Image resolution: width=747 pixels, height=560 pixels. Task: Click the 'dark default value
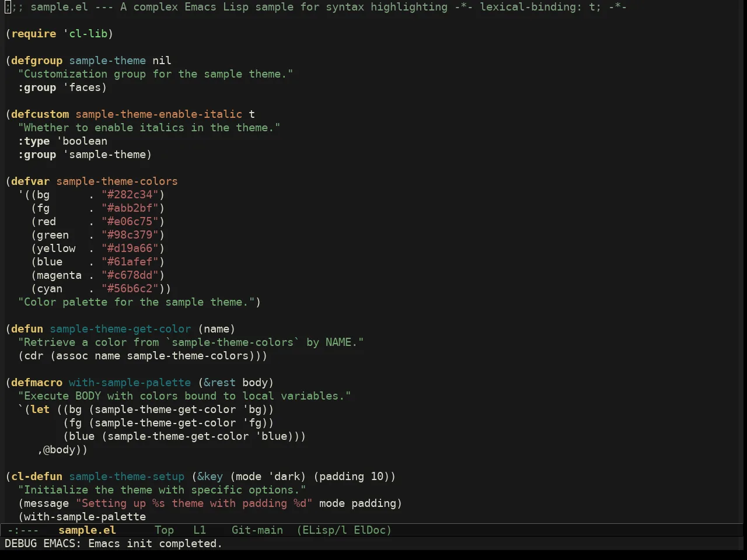pos(284,476)
